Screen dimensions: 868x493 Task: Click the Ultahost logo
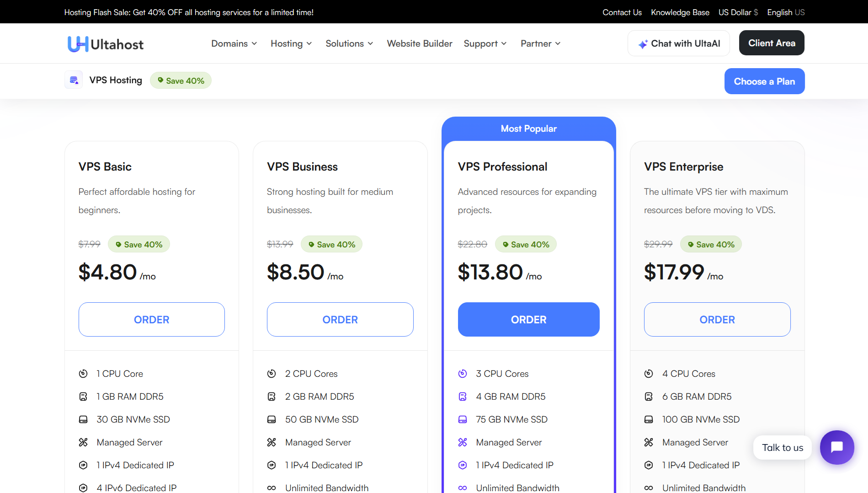click(x=106, y=44)
